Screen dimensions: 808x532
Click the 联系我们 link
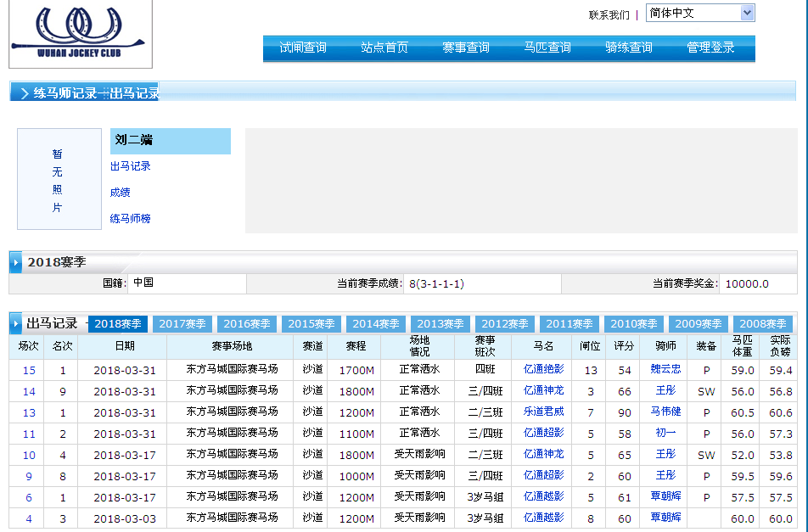(609, 14)
